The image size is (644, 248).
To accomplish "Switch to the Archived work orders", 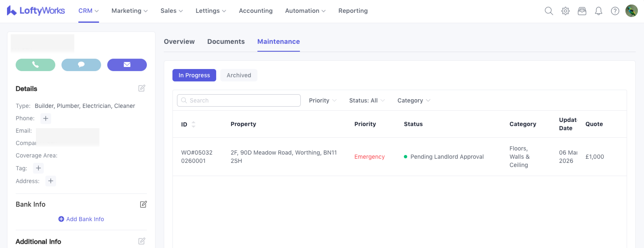I will tap(238, 75).
